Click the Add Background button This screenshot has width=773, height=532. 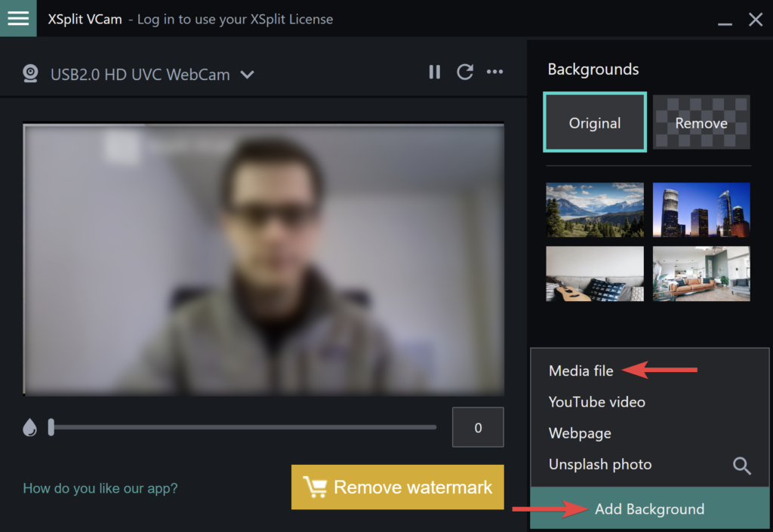[649, 509]
